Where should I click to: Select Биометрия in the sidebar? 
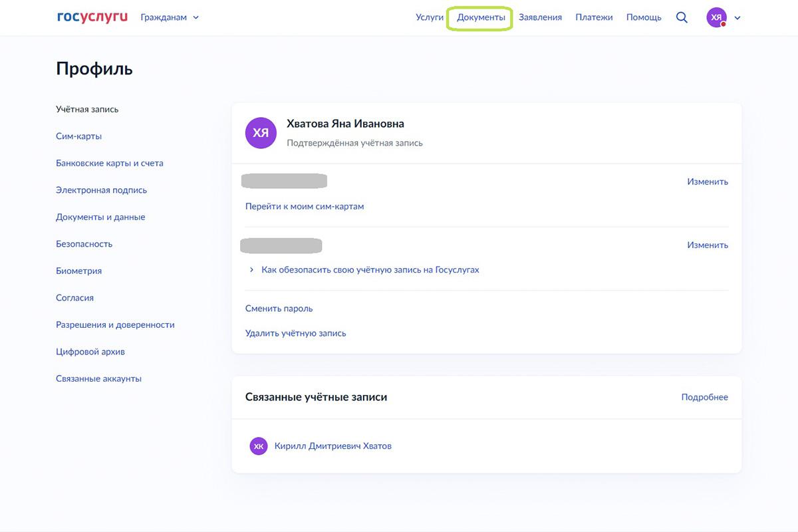point(78,271)
